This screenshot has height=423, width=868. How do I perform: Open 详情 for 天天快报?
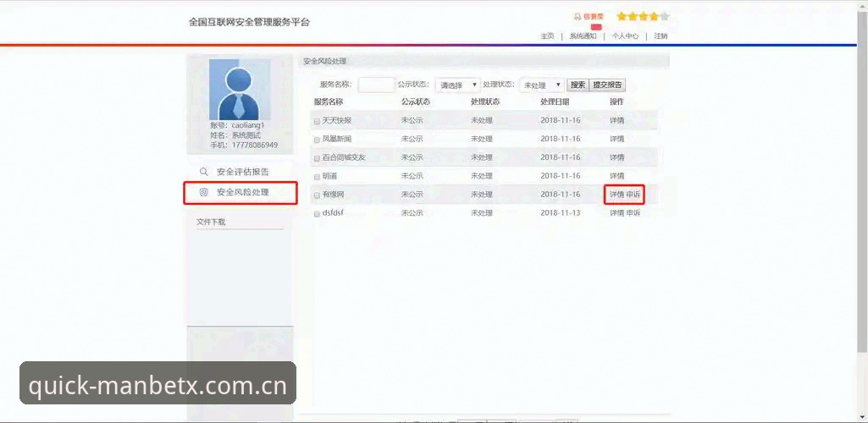point(616,120)
